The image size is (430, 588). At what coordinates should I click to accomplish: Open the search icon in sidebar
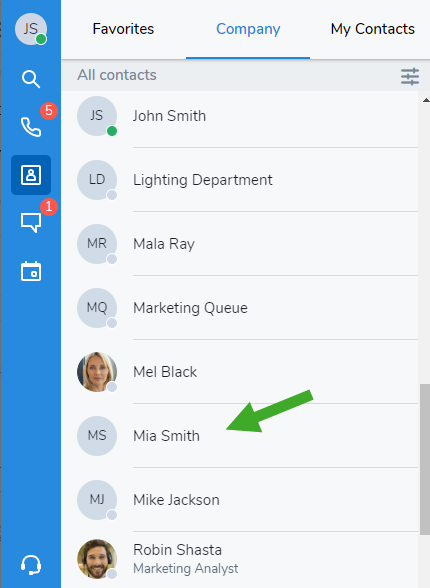(x=31, y=79)
